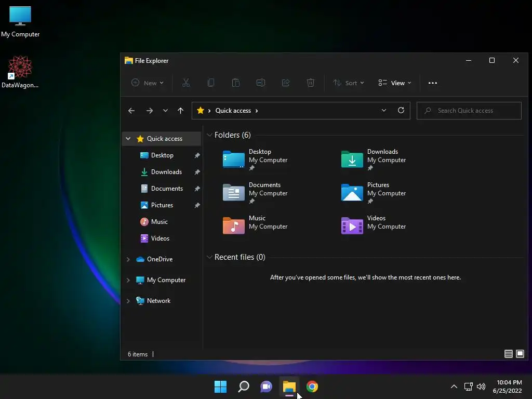Select Documents in navigation pane
Screen dimensions: 532x399
click(x=167, y=188)
